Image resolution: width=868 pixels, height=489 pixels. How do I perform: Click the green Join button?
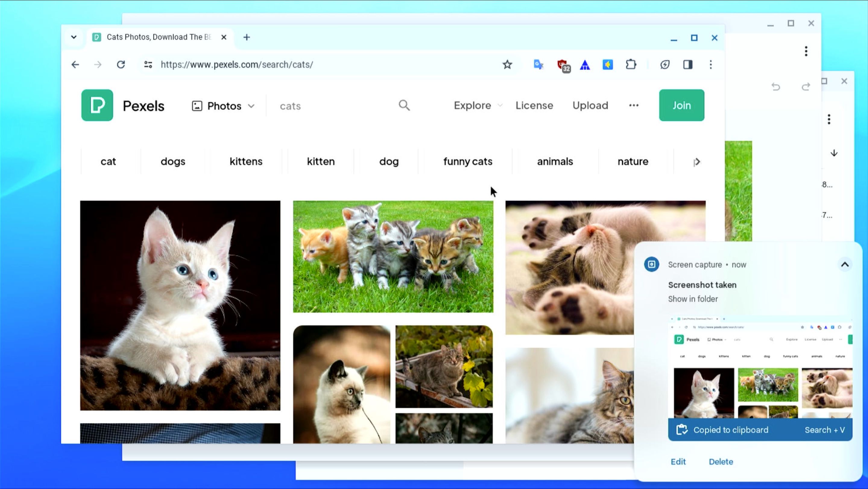click(681, 105)
